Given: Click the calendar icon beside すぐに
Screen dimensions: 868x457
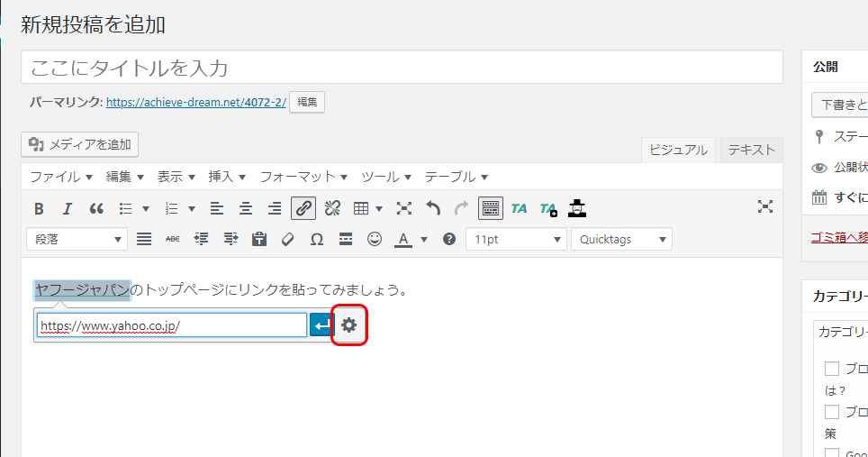Looking at the screenshot, I should tap(819, 197).
